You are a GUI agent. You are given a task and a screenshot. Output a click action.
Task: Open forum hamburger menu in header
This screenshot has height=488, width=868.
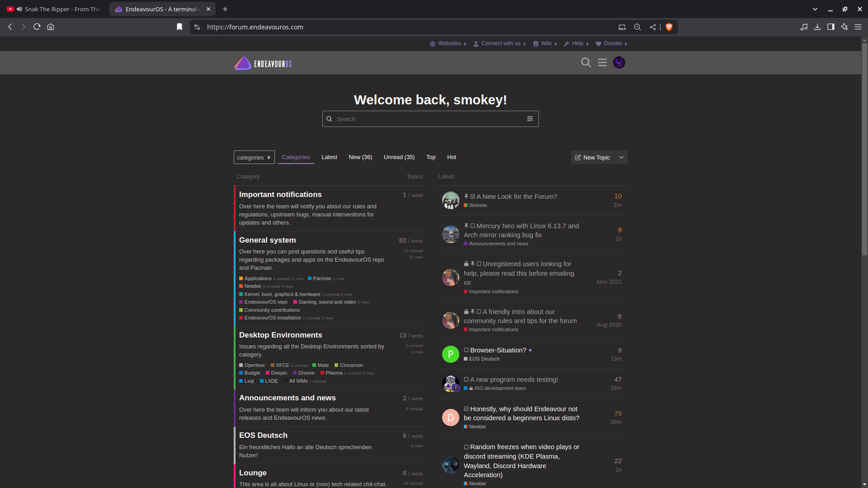pos(603,63)
